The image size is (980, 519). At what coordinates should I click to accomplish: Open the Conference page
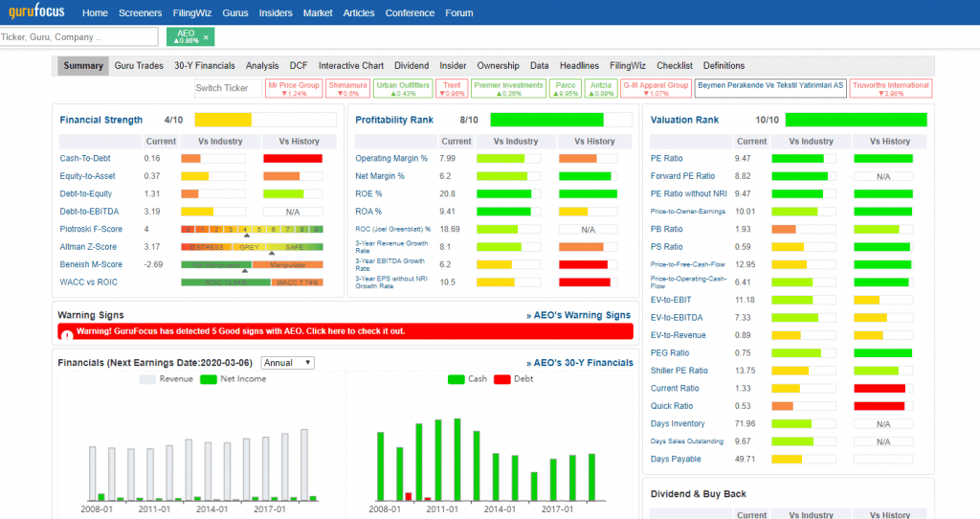(410, 12)
